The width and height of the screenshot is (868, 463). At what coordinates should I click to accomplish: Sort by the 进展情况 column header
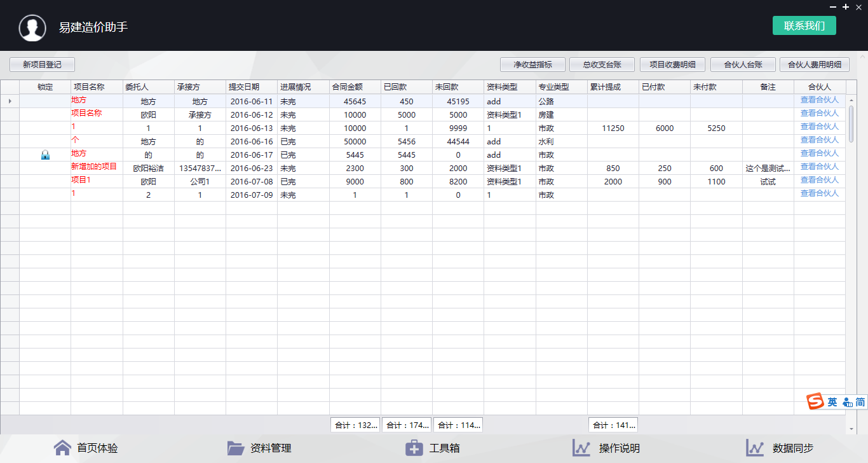pyautogui.click(x=303, y=87)
